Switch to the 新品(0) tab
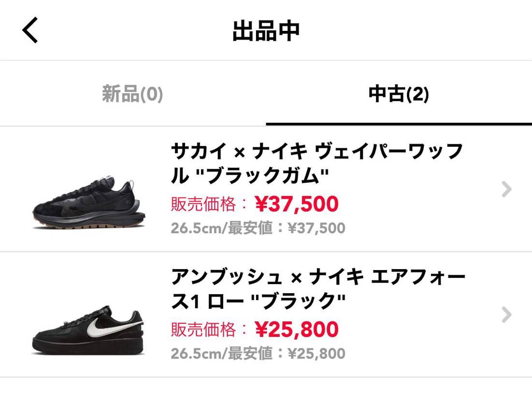Screen dimensions: 532x401 pyautogui.click(x=133, y=94)
